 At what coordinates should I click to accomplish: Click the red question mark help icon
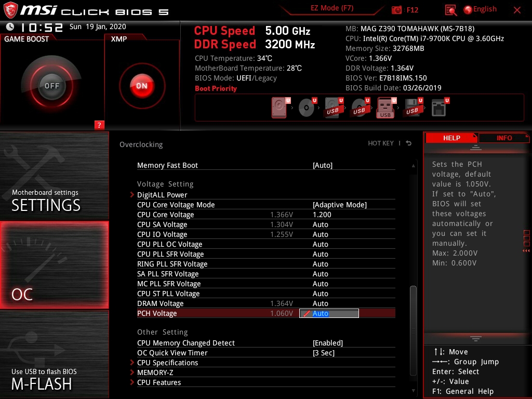(99, 125)
